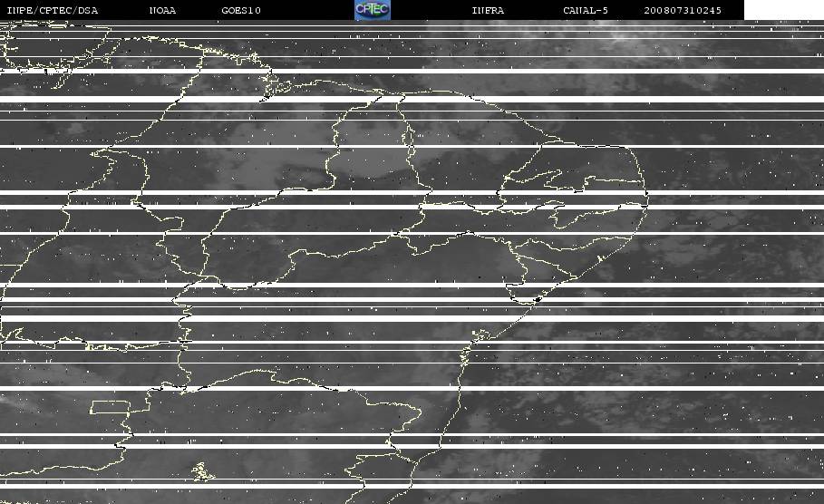Select the CANAL-5 channel label

click(x=586, y=10)
